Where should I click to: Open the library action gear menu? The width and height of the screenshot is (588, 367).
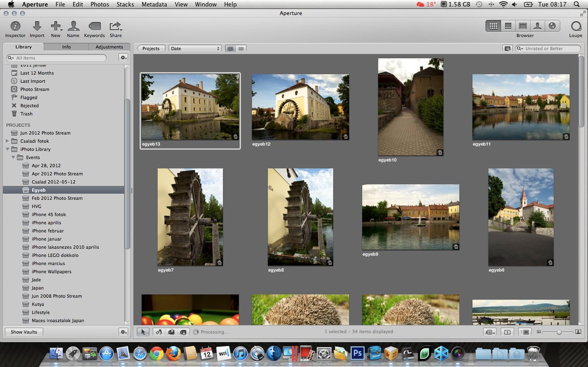point(123,58)
